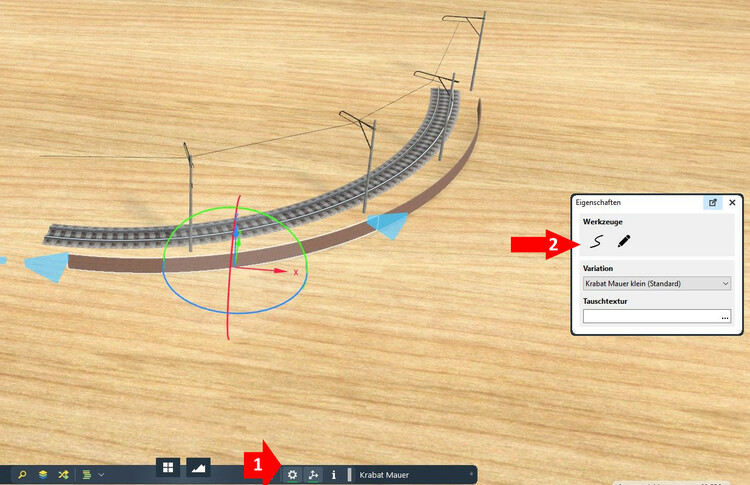
Task: Close the Eigenschaften panel
Action: [732, 202]
